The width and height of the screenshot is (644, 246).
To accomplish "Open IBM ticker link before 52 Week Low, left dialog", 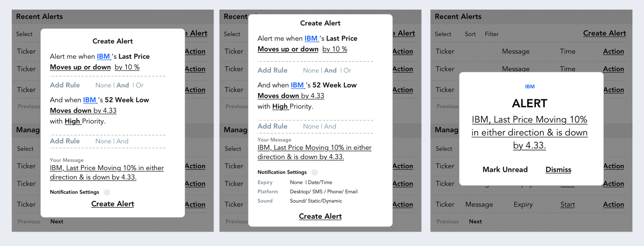I will point(90,100).
